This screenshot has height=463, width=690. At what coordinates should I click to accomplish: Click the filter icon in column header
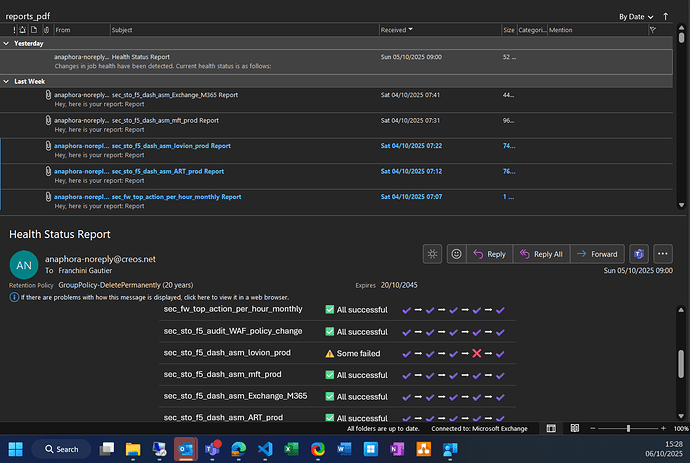[652, 31]
